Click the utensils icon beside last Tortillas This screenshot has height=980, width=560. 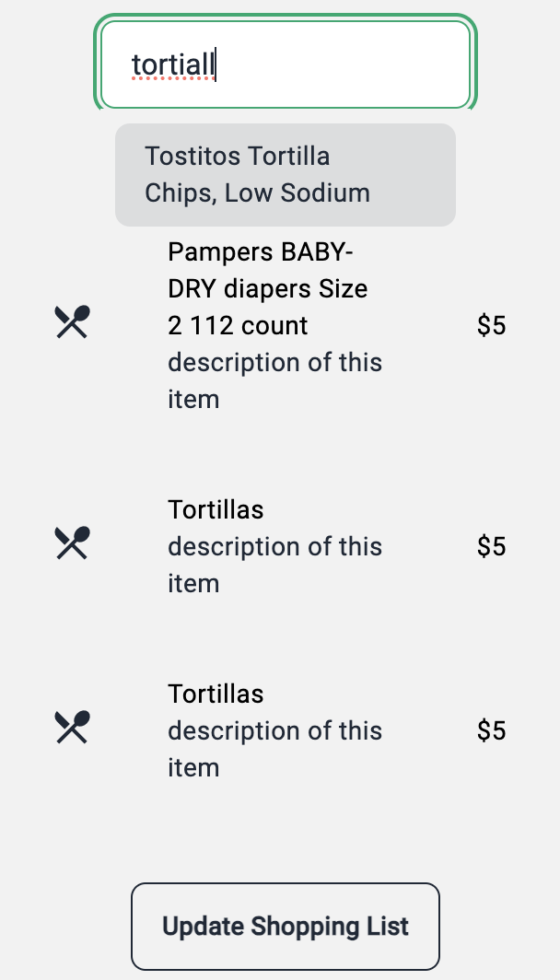73,727
